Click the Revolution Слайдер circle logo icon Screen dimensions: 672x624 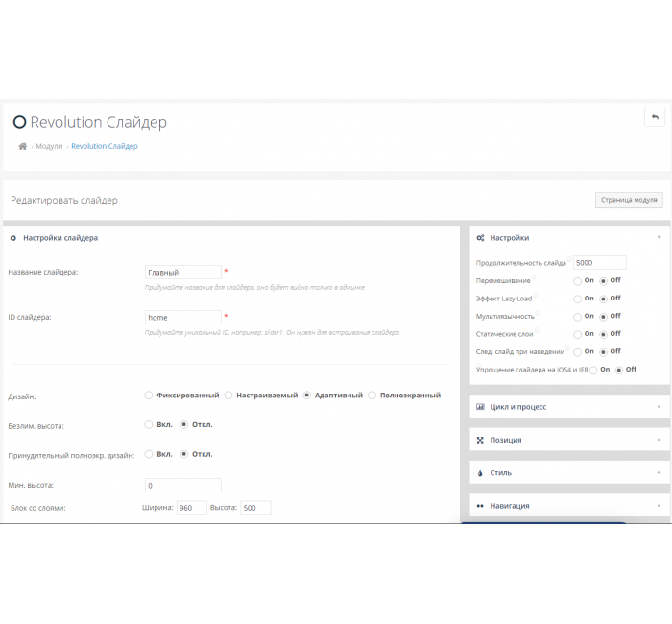point(19,122)
